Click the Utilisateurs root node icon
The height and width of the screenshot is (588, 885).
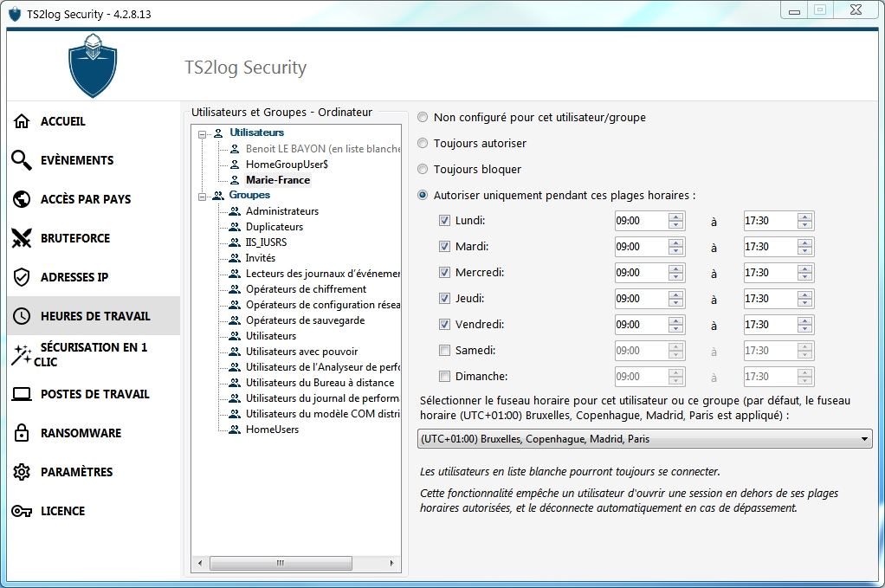pyautogui.click(x=218, y=133)
